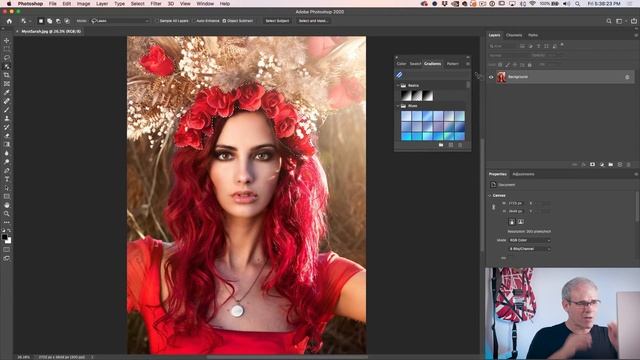Create new group icon in Layers panel
Image resolution: width=640 pixels, height=360 pixels.
click(611, 164)
